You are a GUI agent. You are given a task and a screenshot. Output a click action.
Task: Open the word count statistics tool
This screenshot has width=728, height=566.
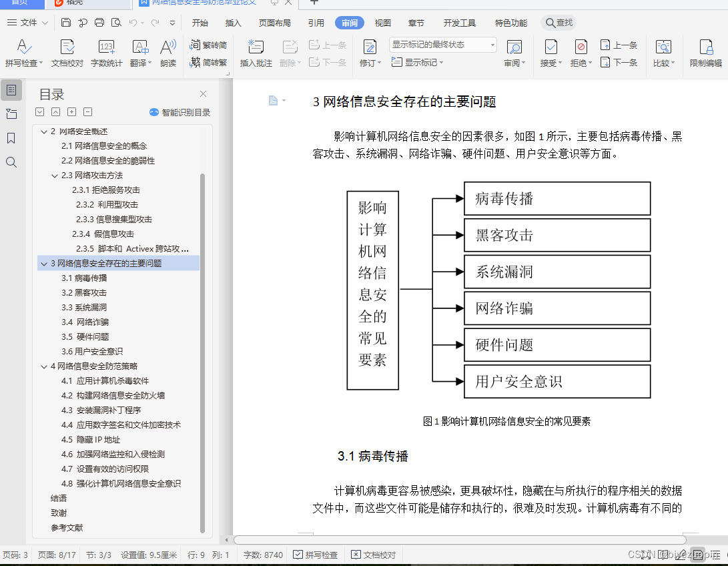106,52
